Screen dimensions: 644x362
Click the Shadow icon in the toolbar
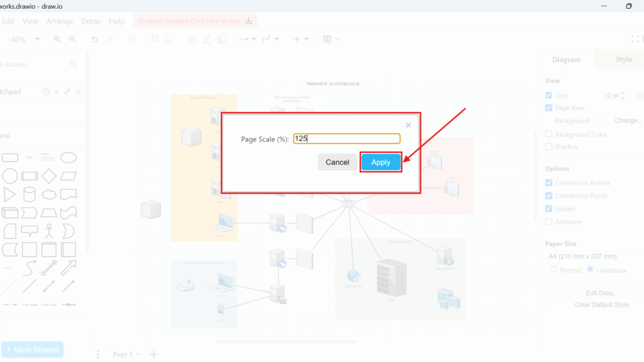(x=222, y=39)
